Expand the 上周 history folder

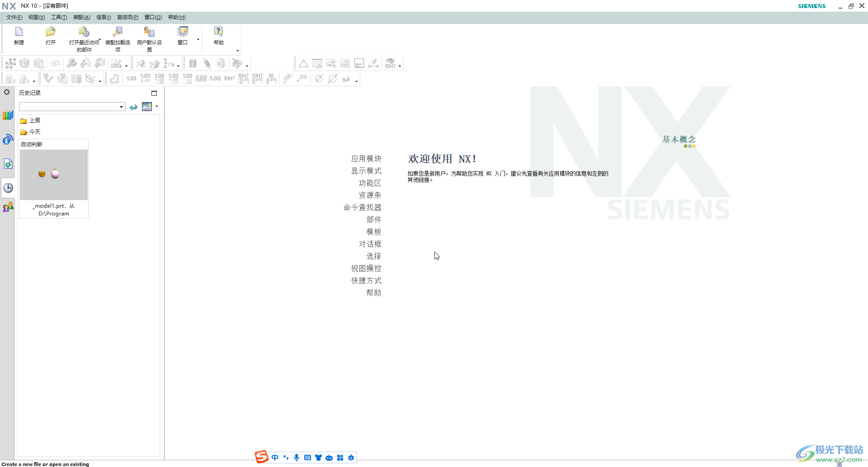pos(30,121)
